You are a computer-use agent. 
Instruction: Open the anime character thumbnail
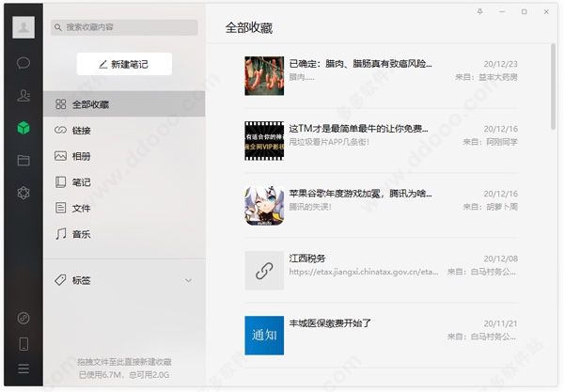[264, 206]
